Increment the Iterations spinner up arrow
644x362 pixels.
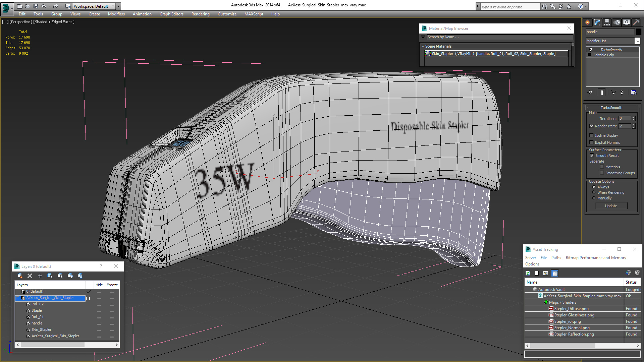click(x=633, y=117)
